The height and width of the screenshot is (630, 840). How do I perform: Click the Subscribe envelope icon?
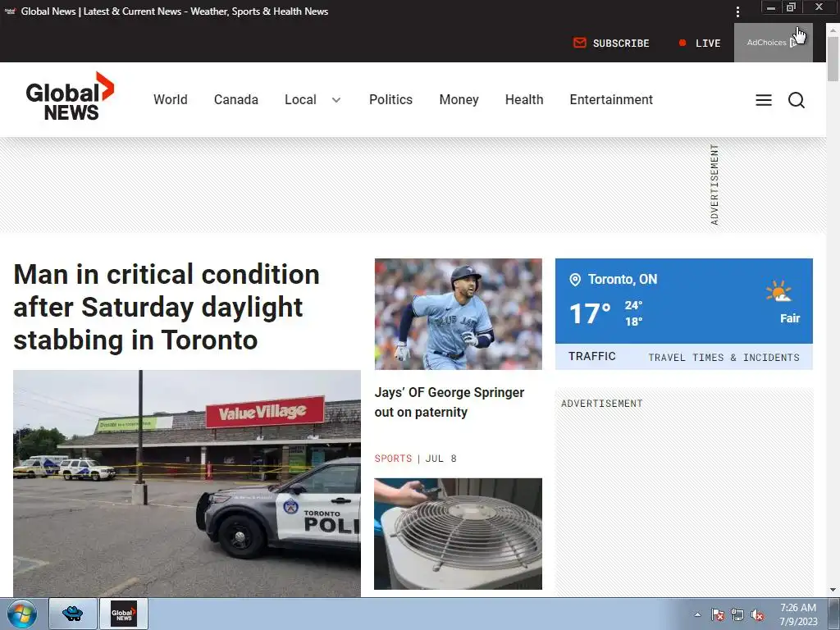tap(580, 43)
